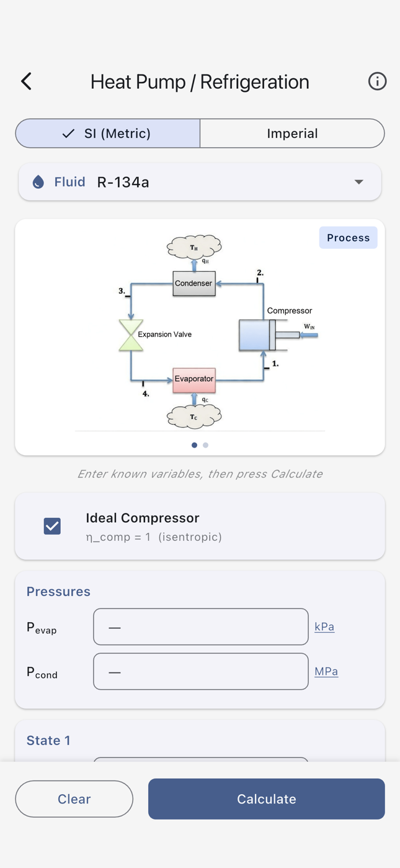The width and height of the screenshot is (400, 868).
Task: Select the SI (Metric) unit option
Action: pos(107,133)
